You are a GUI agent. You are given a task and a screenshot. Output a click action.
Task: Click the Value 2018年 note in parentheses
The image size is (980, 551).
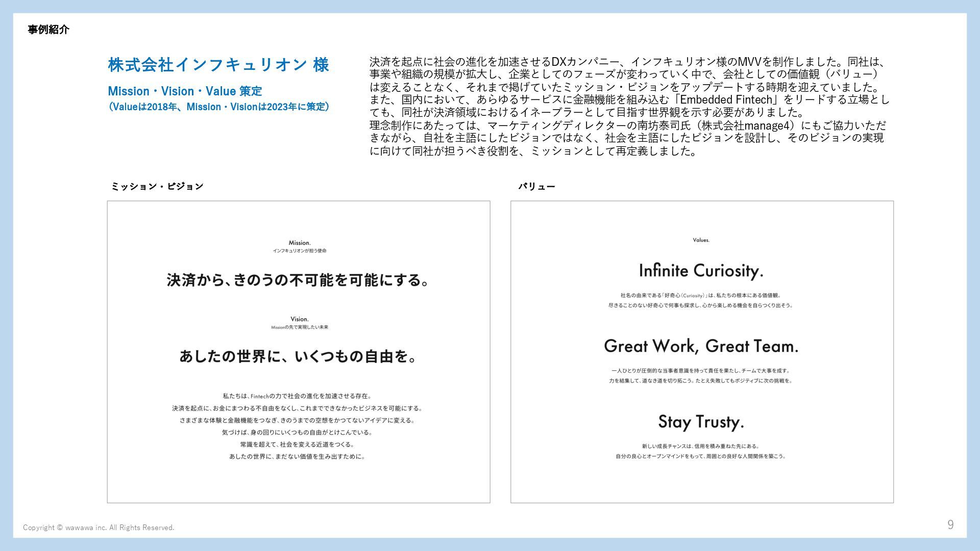(218, 107)
